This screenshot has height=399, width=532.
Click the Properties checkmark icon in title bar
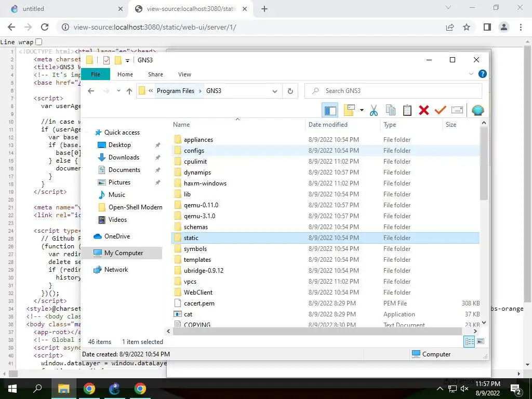click(x=107, y=60)
